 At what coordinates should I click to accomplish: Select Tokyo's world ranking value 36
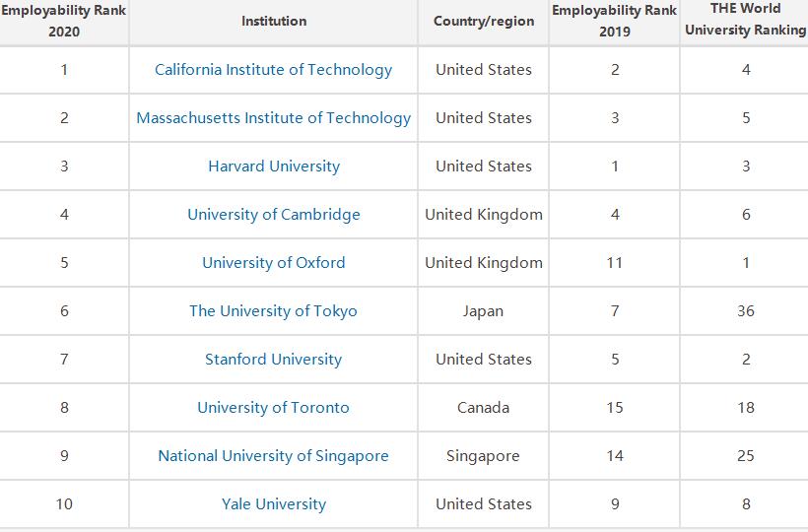pyautogui.click(x=746, y=311)
